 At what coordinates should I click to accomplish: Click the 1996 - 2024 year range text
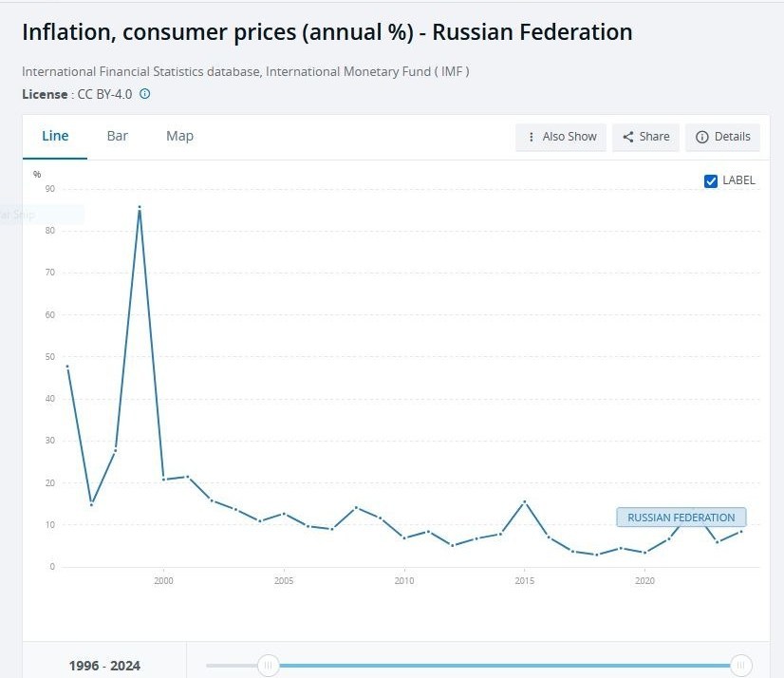coord(104,666)
